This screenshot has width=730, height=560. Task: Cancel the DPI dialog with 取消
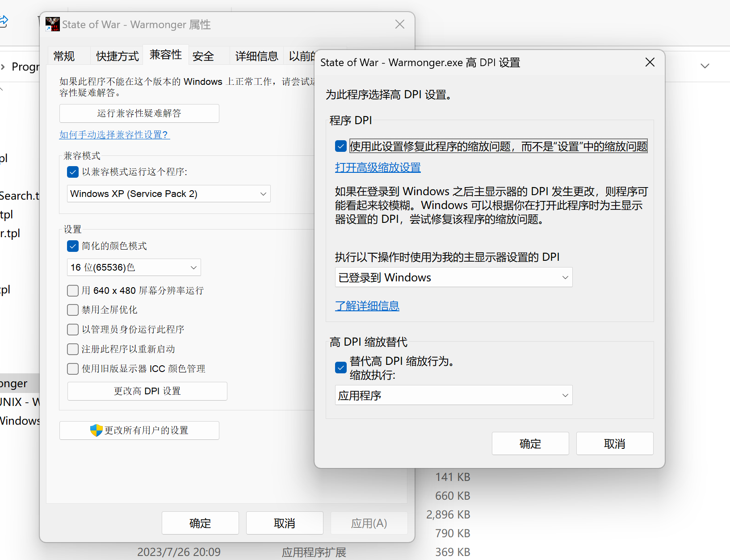pos(615,443)
